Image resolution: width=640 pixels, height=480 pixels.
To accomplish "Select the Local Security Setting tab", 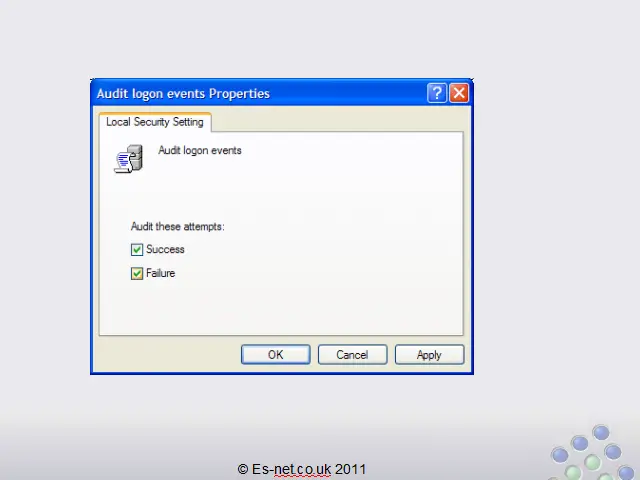I will point(155,122).
